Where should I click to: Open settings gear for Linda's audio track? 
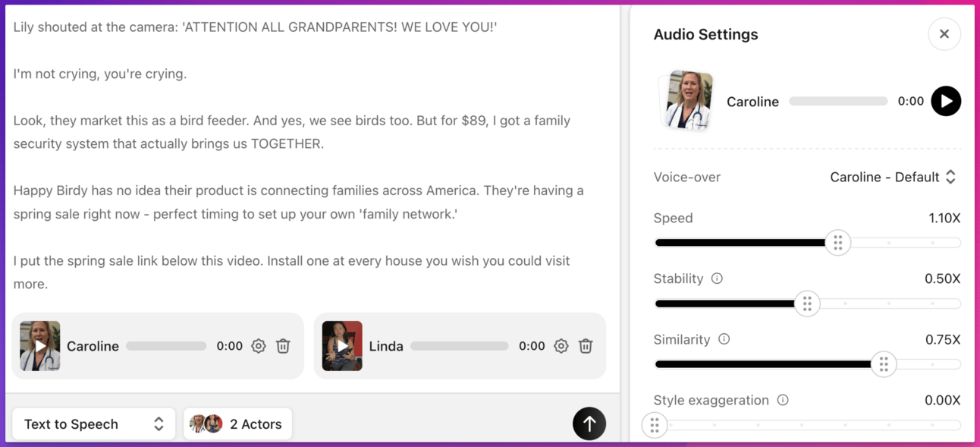click(x=561, y=346)
